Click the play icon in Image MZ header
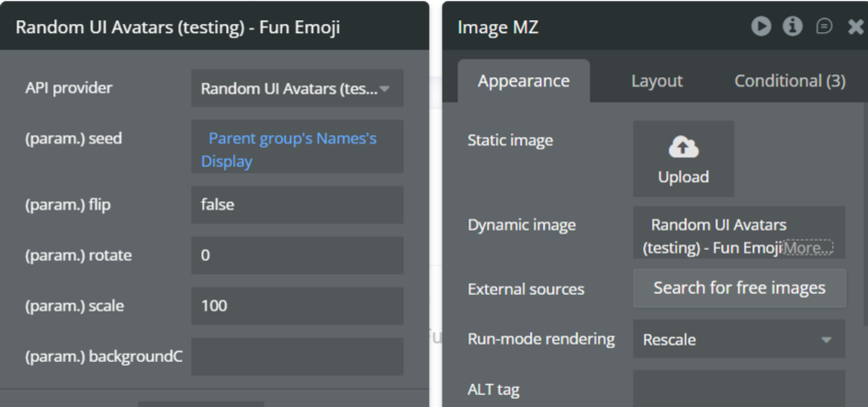Viewport: 868px width, 407px height. [x=761, y=27]
